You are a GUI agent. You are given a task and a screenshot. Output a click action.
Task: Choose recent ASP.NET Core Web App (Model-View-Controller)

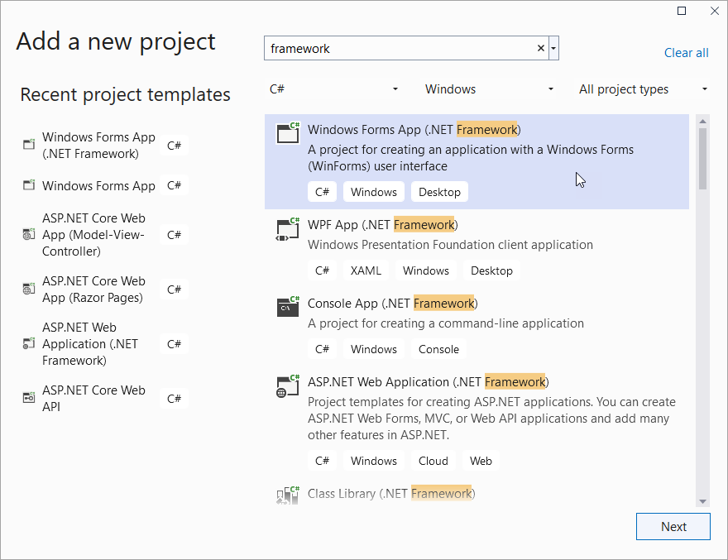tap(93, 234)
